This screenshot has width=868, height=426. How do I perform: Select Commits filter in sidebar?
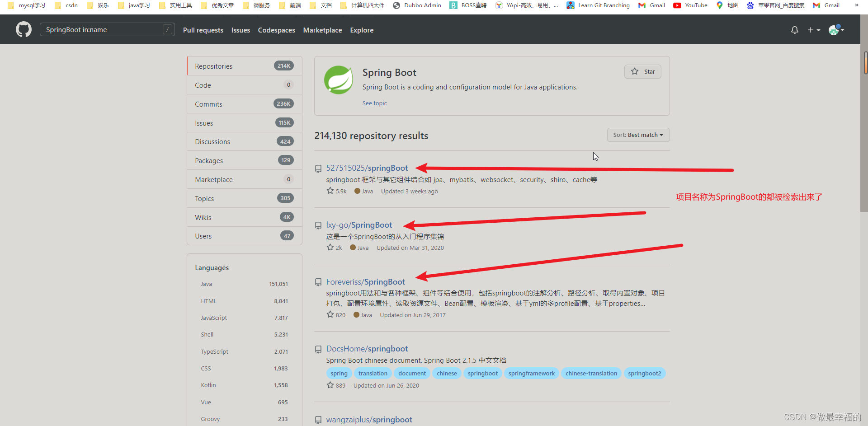tap(245, 104)
